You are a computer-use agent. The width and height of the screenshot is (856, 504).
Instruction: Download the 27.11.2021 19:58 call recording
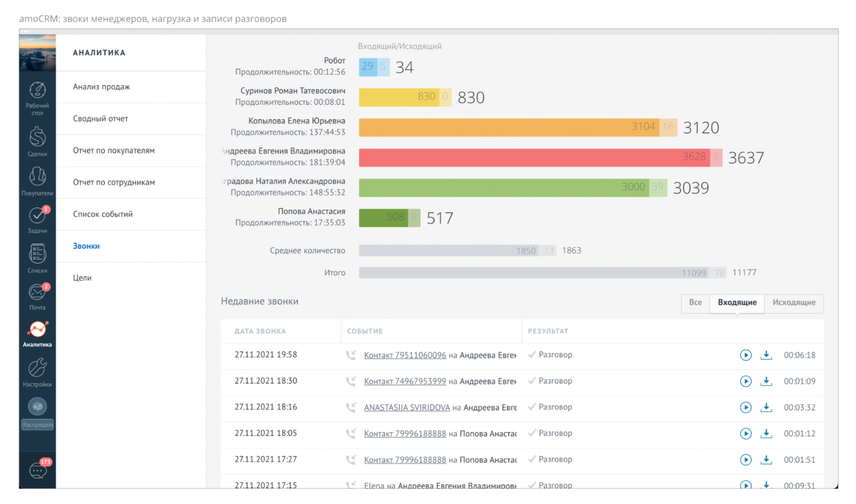(x=766, y=355)
